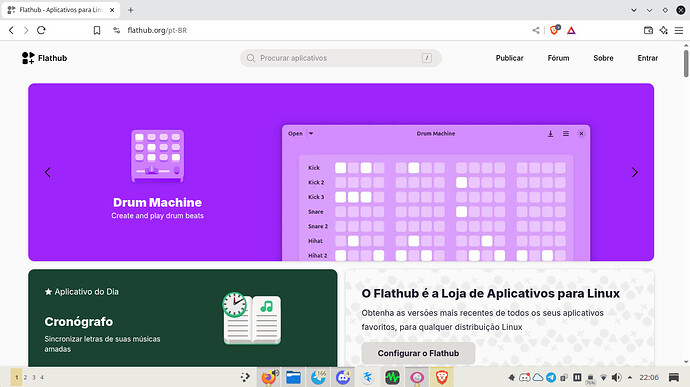
Task: Click the magnifier icon in search box
Action: [x=251, y=58]
